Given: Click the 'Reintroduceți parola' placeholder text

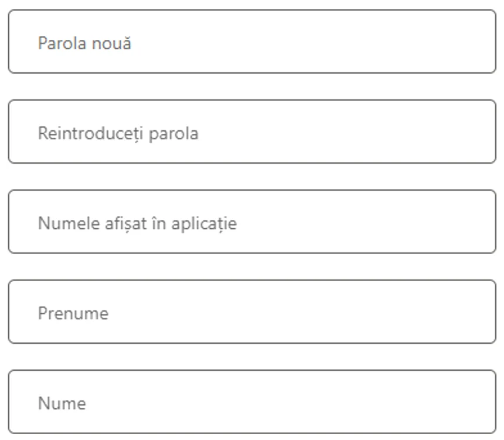Looking at the screenshot, I should (118, 134).
